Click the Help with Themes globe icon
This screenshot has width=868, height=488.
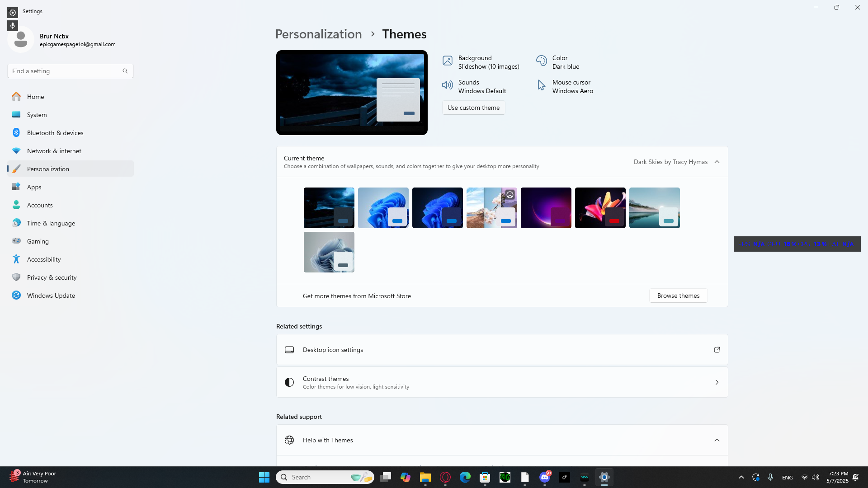click(x=289, y=440)
